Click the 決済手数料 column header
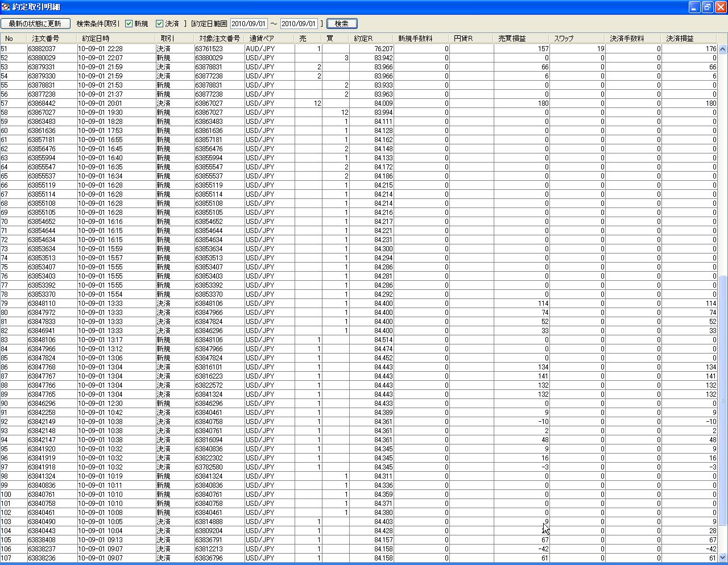Image resolution: width=728 pixels, height=565 pixels. point(633,39)
